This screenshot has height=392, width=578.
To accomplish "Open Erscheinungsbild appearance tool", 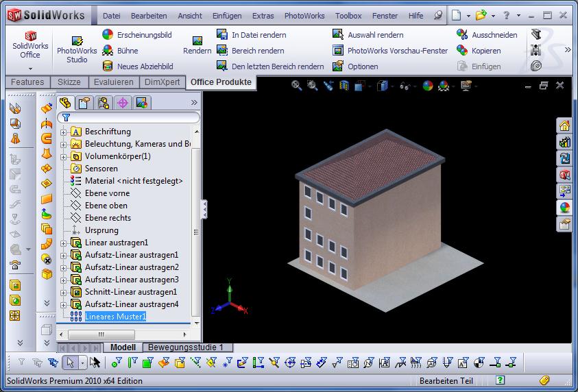I will click(x=108, y=34).
